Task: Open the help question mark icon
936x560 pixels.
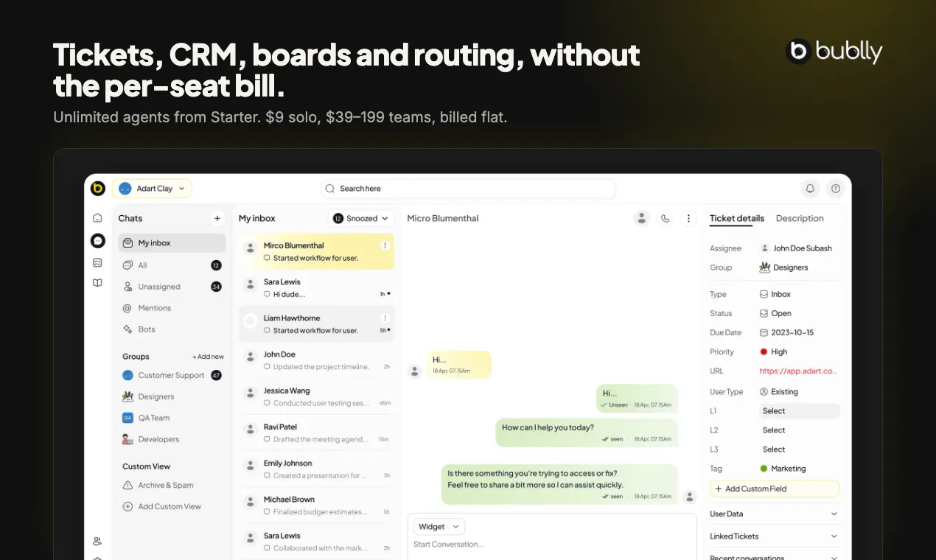Action: point(835,189)
